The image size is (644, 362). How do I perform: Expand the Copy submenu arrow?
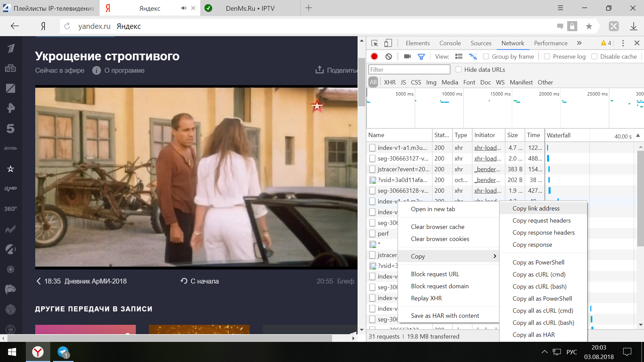tap(494, 256)
